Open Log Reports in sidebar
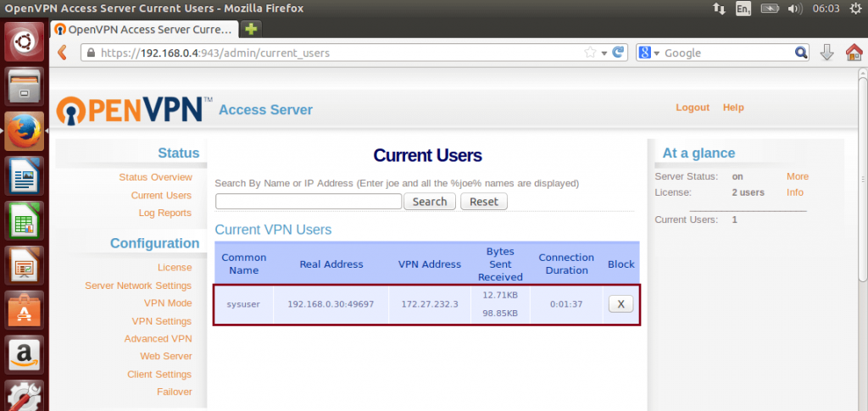Screen dimensions: 868x411 tap(165, 213)
